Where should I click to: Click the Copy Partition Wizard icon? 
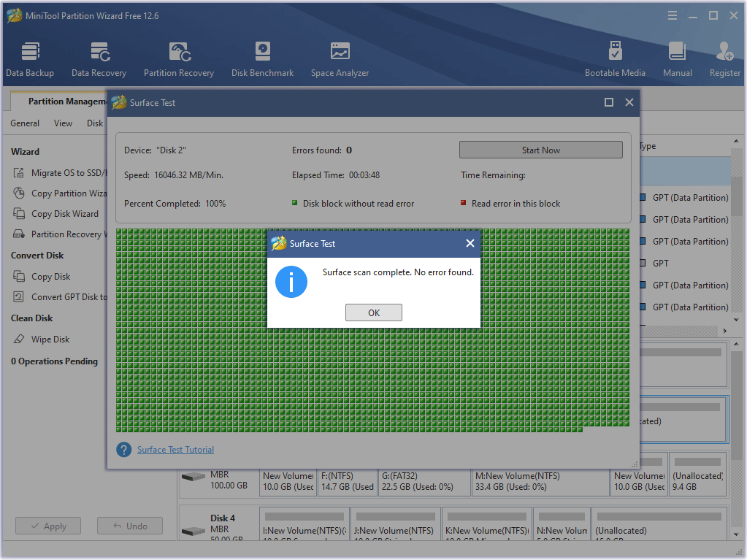tap(18, 193)
